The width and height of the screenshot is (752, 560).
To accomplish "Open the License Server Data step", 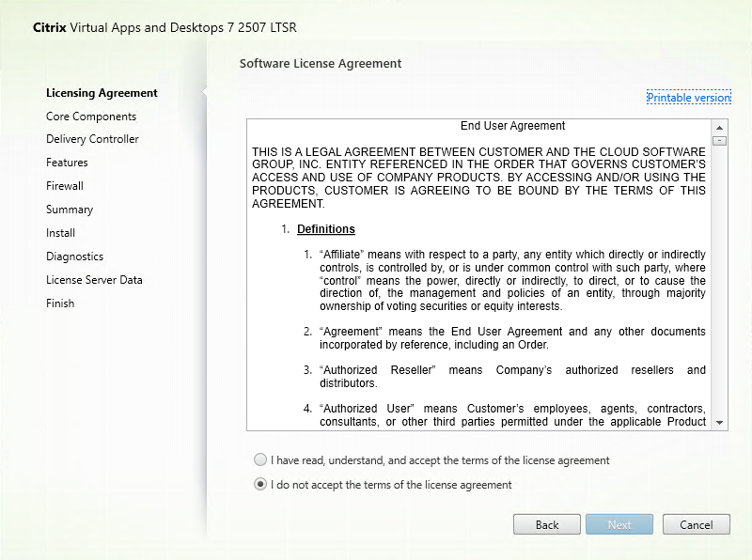I will click(94, 280).
